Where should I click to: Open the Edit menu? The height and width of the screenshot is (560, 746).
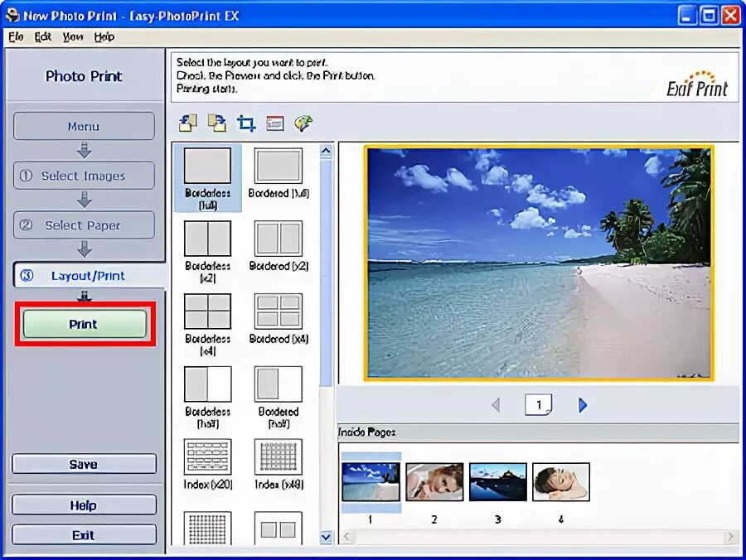pos(43,36)
